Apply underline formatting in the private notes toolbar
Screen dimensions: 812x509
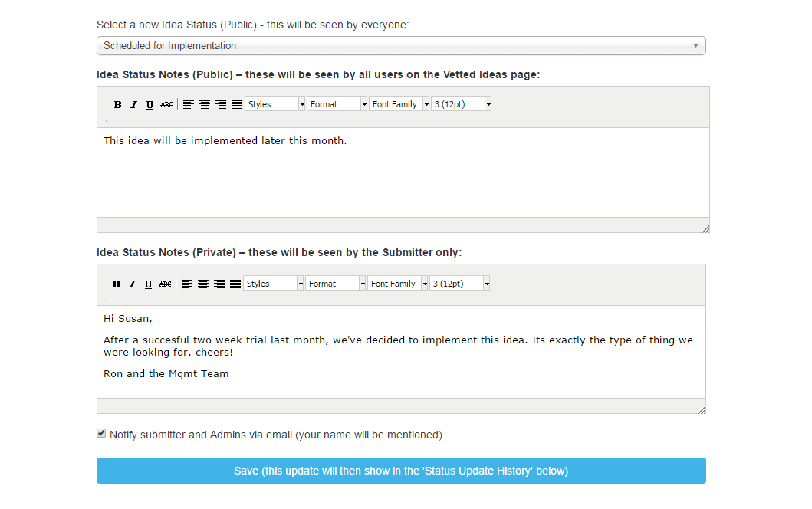click(x=148, y=284)
